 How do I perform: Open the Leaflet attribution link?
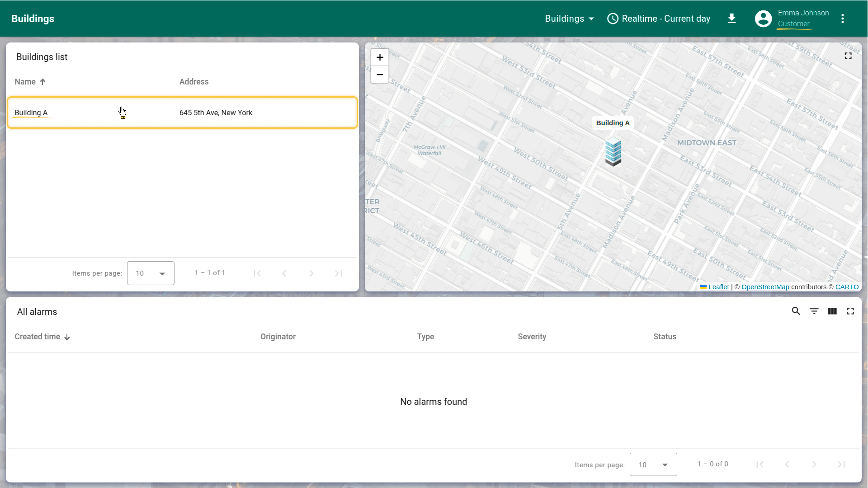718,287
